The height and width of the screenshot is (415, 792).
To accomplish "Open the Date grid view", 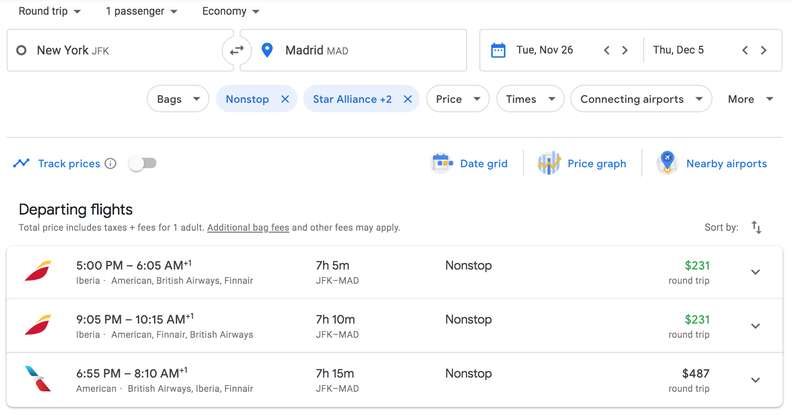I will pyautogui.click(x=470, y=163).
